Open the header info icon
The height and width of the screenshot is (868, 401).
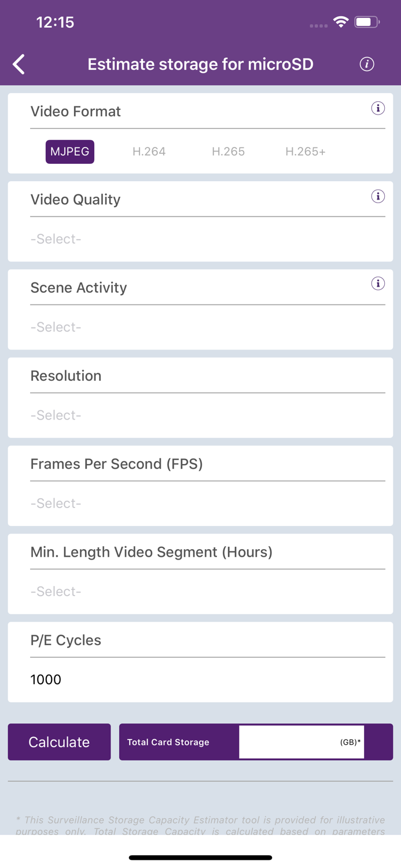367,64
